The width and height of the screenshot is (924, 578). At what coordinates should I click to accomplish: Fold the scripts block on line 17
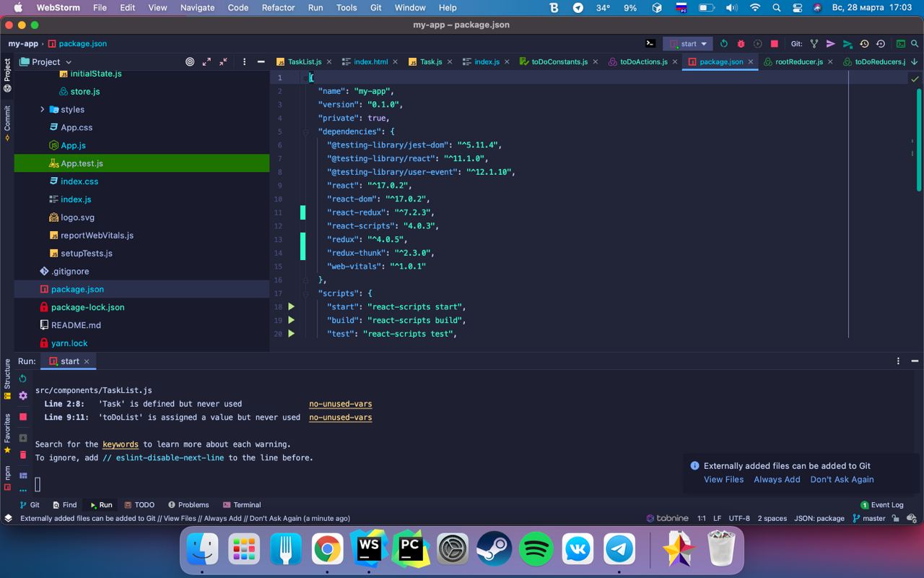tap(306, 293)
